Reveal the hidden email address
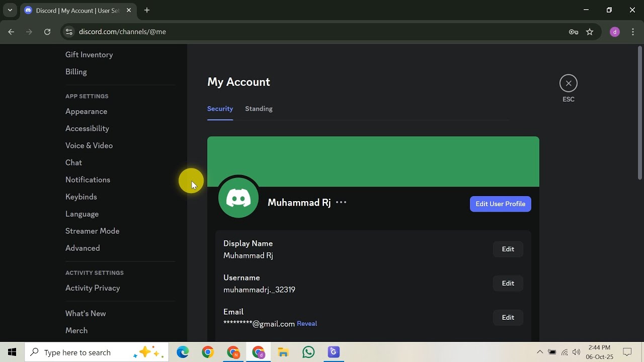The width and height of the screenshot is (644, 362). 307,324
